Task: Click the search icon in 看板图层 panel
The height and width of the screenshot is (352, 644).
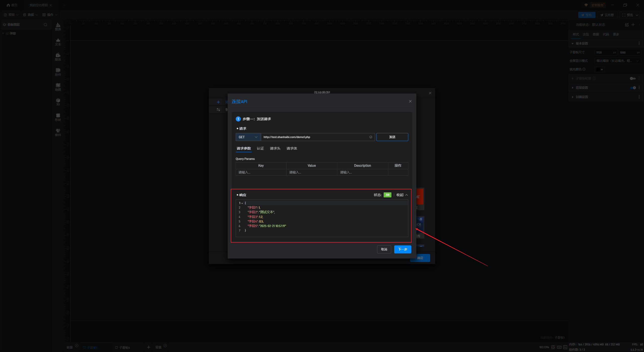Action: click(45, 25)
